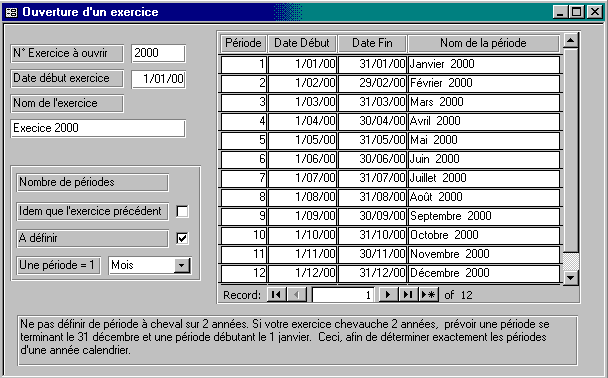Select the 'Septembre 2000' period name cell

pos(484,216)
